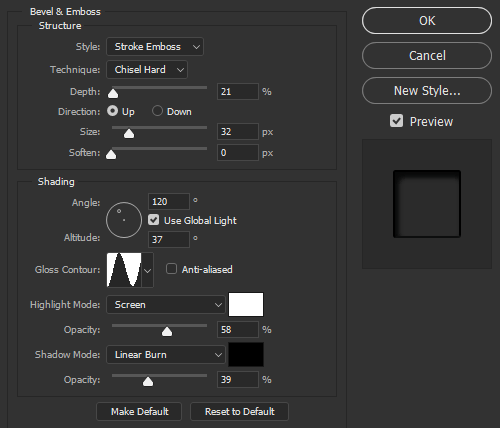The width and height of the screenshot is (500, 428).
Task: Click the Angle and Altitude light dial
Action: pos(124,220)
